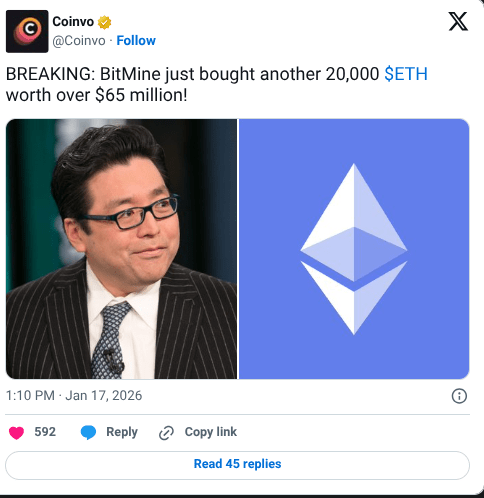Follow the Coinvo account
Viewport: 484px width, 498px height.
point(136,41)
